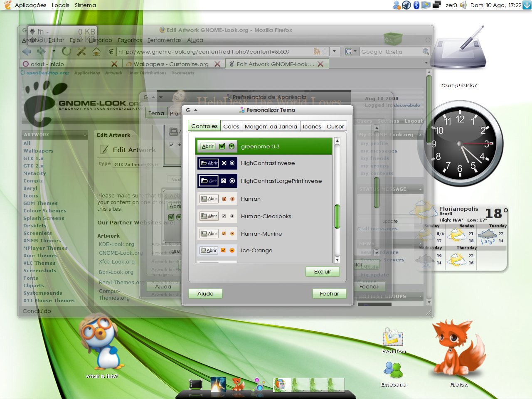532x399 pixels.
Task: Switch to the Cursor tab
Action: (x=335, y=126)
